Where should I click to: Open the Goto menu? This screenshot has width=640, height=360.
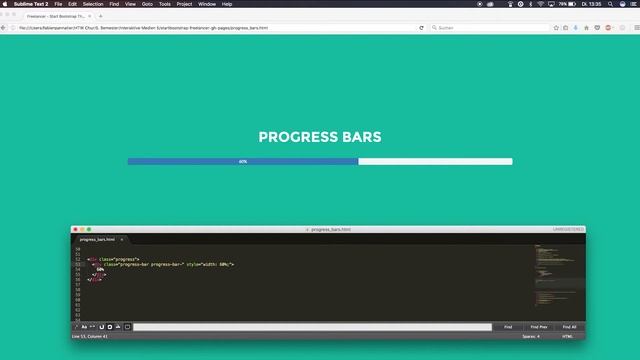click(x=147, y=4)
